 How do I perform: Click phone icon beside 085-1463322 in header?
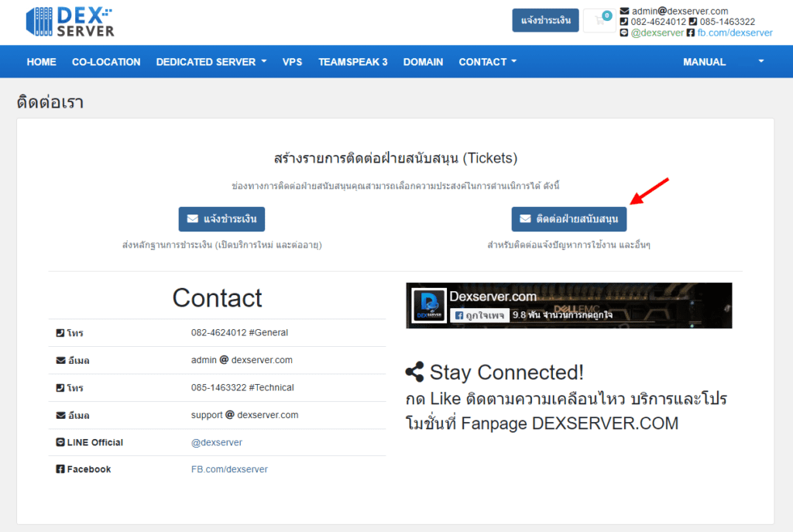[x=693, y=22]
